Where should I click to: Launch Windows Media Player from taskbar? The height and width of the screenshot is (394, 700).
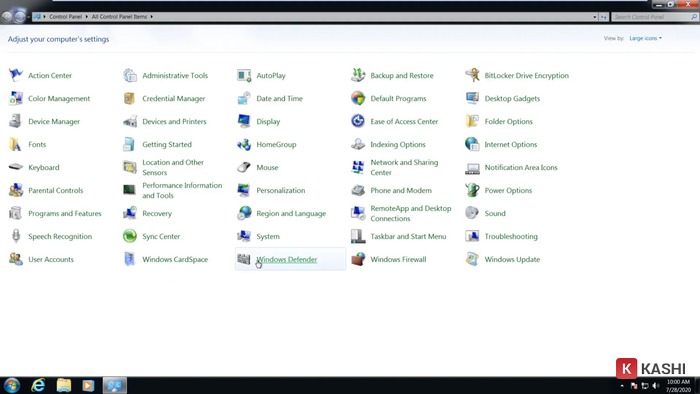pyautogui.click(x=88, y=385)
